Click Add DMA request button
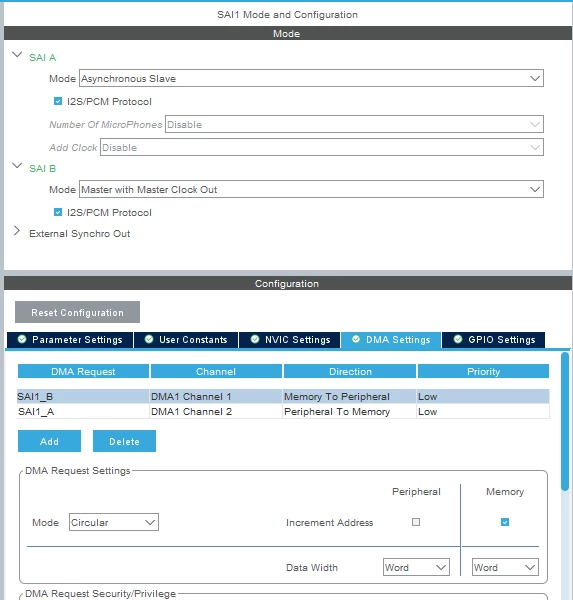The image size is (573, 600). [x=49, y=441]
